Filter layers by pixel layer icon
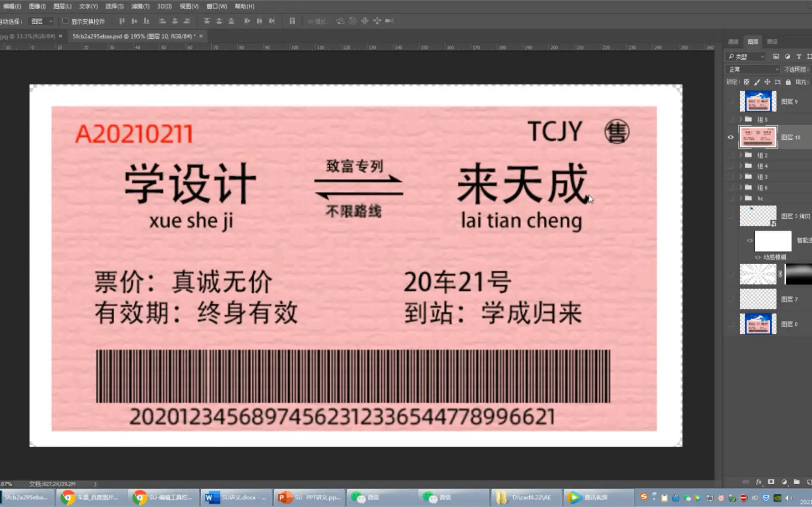 [x=776, y=57]
